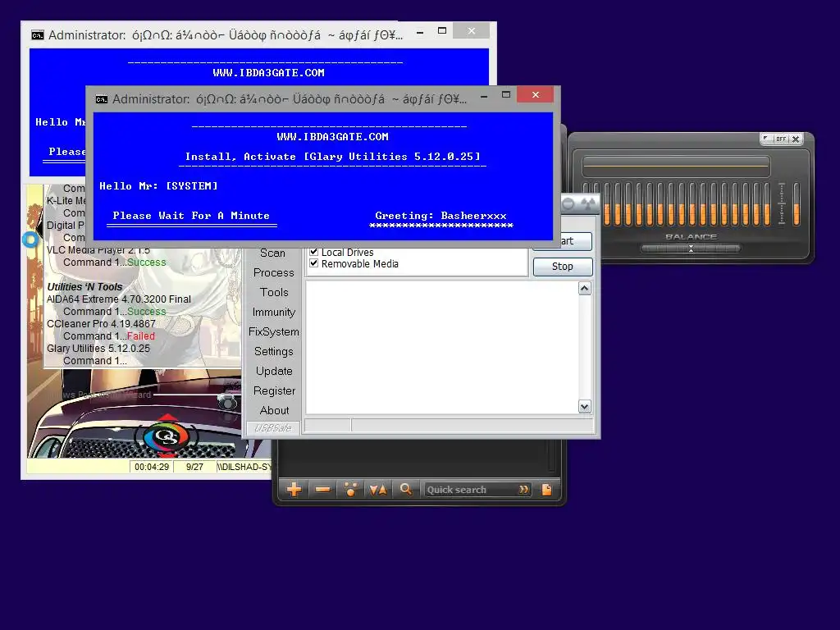Open the Scan section
The image size is (840, 630).
click(x=272, y=253)
